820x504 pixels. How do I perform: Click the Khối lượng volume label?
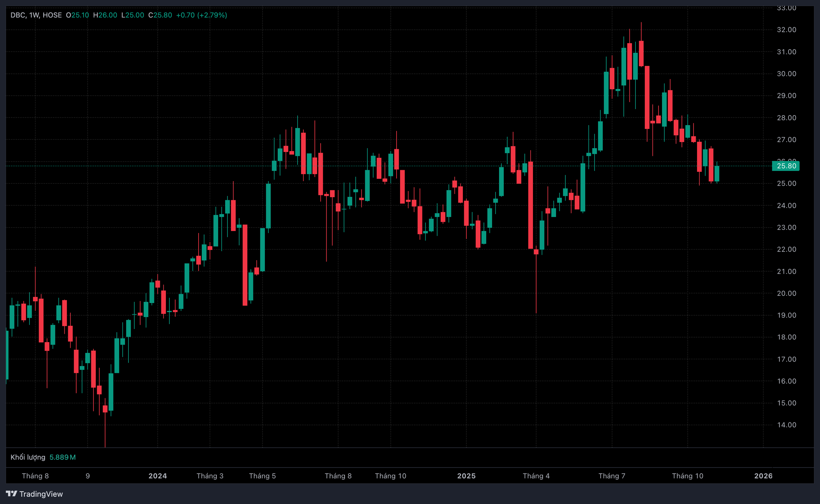tap(28, 457)
